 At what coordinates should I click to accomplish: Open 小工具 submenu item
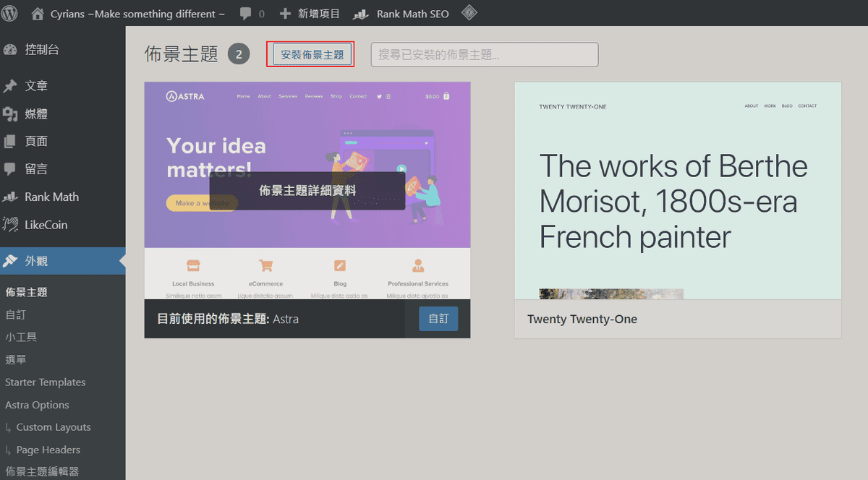click(21, 337)
